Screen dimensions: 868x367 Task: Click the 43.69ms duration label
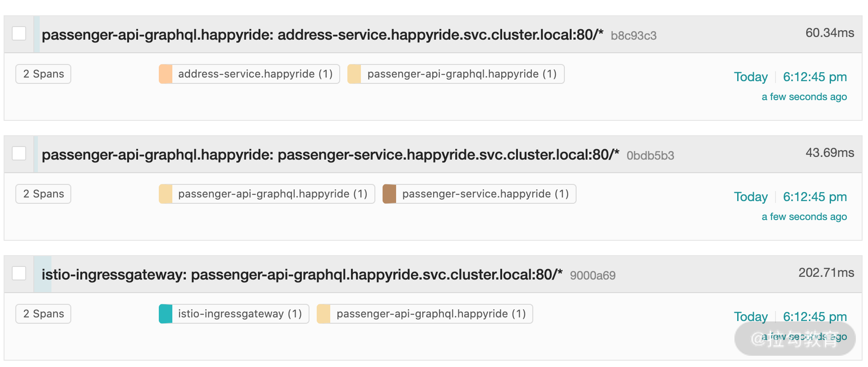[x=830, y=153]
